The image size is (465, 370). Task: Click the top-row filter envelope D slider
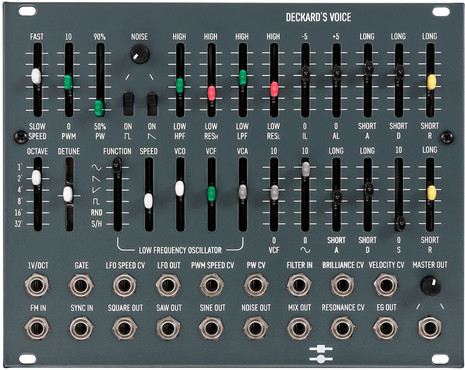pyautogui.click(x=399, y=72)
